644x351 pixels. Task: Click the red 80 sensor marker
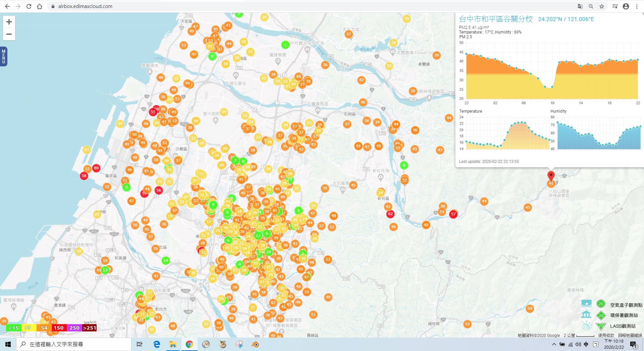96,168
